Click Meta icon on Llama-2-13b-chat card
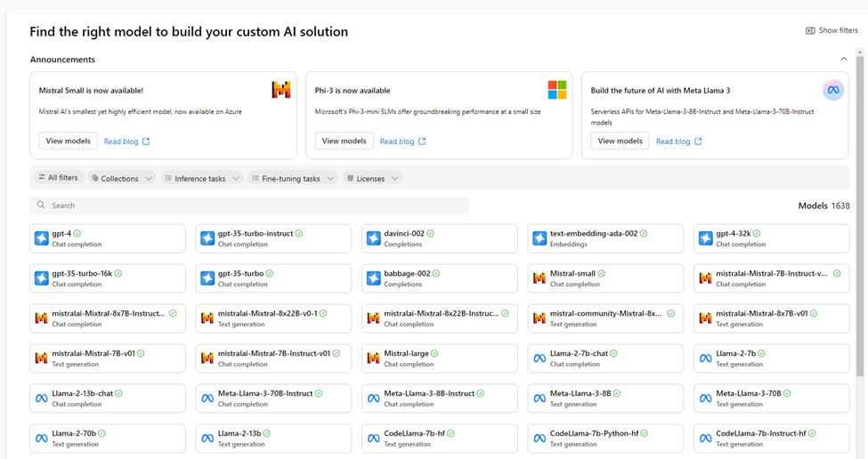Image resolution: width=868 pixels, height=459 pixels. (x=42, y=399)
